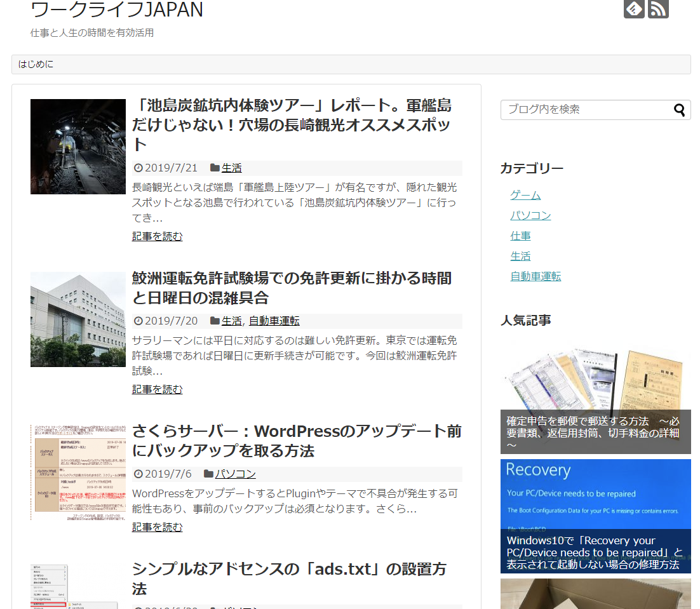Click the 2019/7/6 post date
The width and height of the screenshot is (700, 609).
pos(168,474)
